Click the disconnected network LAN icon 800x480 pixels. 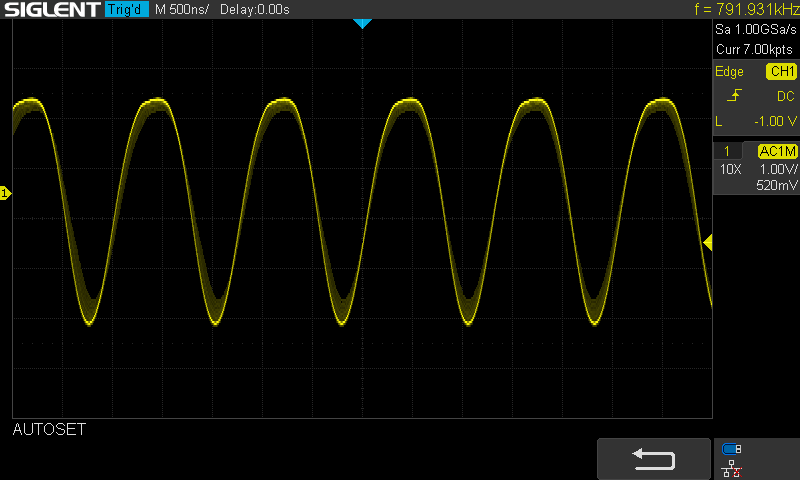pyautogui.click(x=732, y=467)
